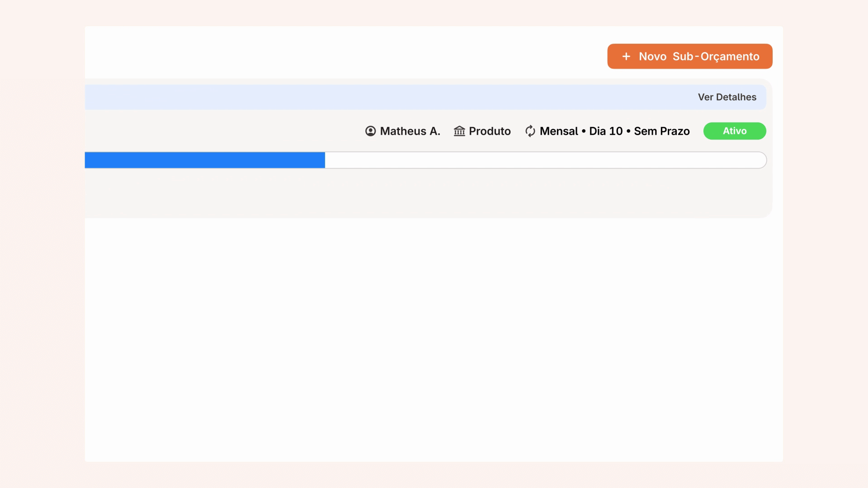Viewport: 868px width, 488px height.
Task: Click the recurrence arrows icon before Mensal
Action: (530, 131)
